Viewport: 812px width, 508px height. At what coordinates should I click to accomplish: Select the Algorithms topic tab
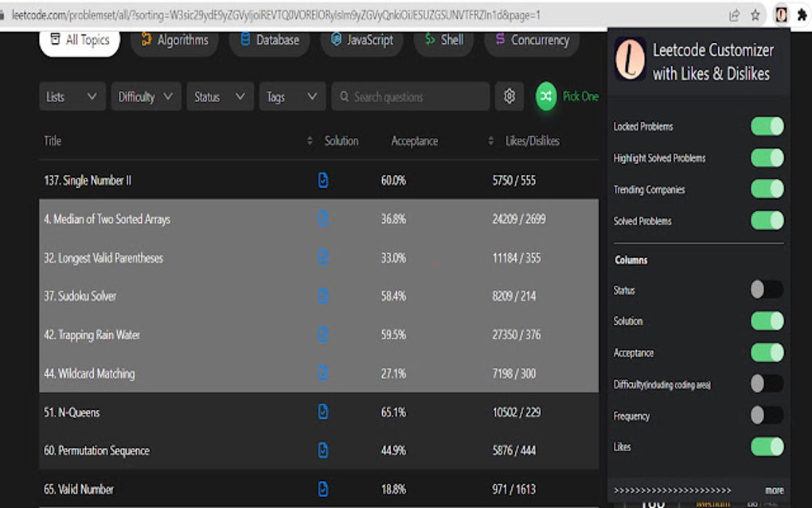click(175, 41)
